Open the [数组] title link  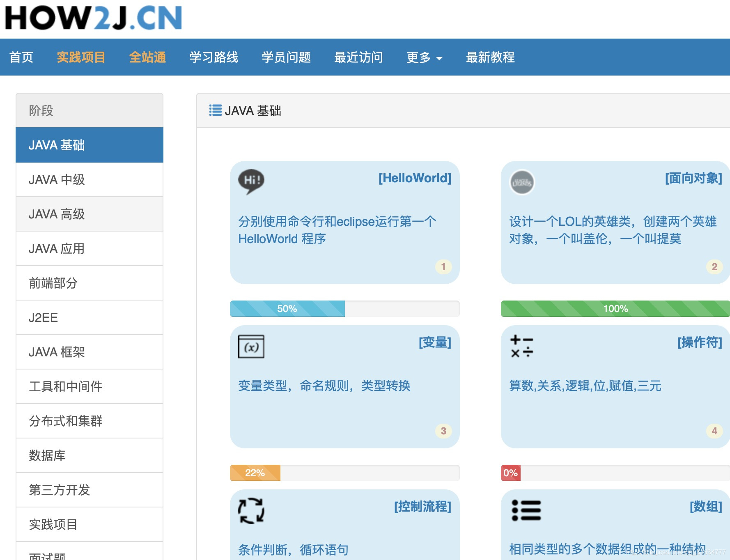[706, 506]
